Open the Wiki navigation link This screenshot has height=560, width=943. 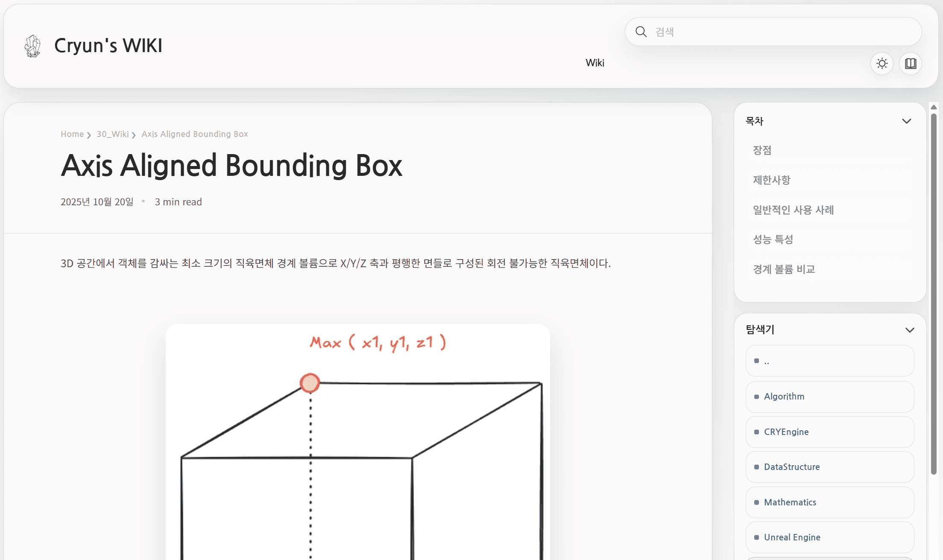[595, 63]
